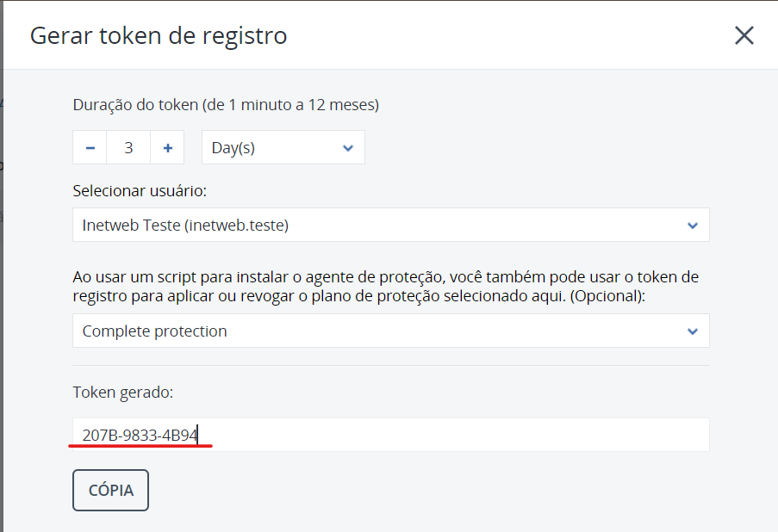Click the chevron in the user selector
This screenshot has width=778, height=532.
click(693, 226)
